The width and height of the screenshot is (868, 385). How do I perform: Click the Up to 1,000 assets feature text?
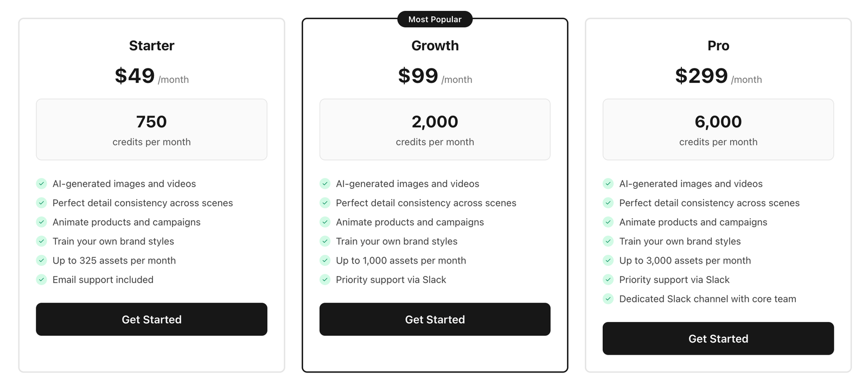pos(400,260)
